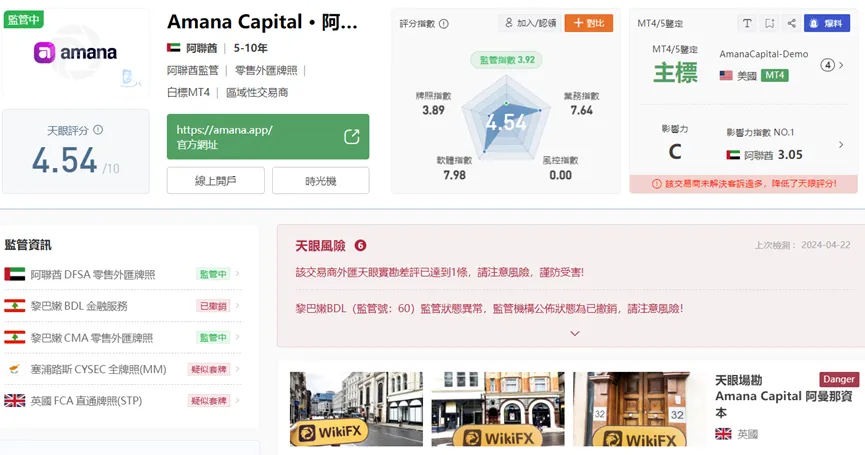The image size is (865, 455).
Task: Click the BDL regulatory status abnormal risk message
Action: [489, 308]
